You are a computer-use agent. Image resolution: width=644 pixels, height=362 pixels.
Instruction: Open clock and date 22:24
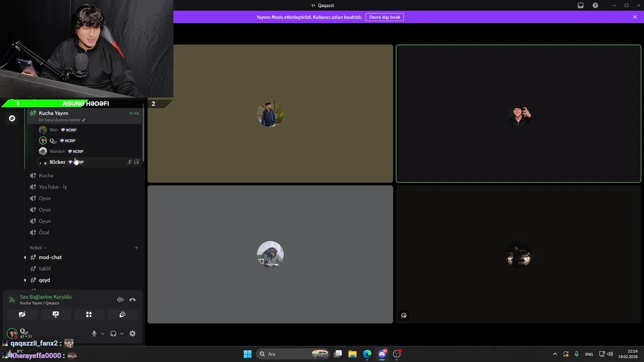[x=628, y=354]
